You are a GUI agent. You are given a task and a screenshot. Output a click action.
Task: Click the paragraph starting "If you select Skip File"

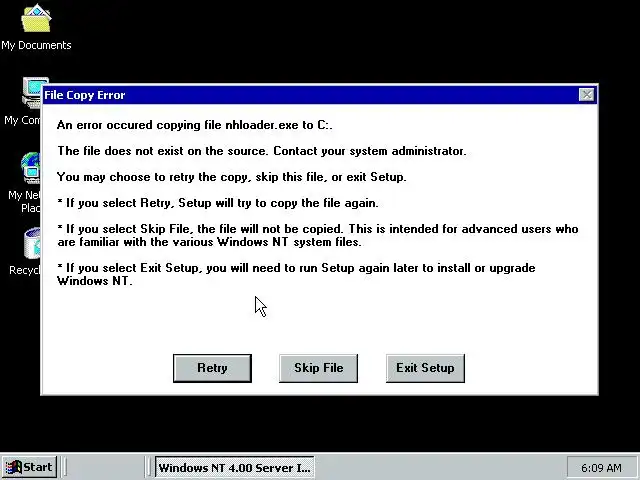318,235
